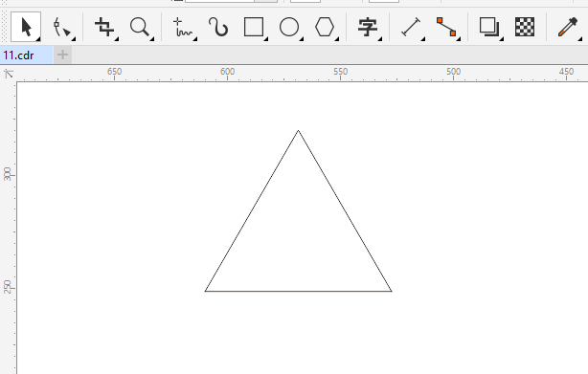Add a new document with plus tab
Viewport: 588px width, 374px height.
click(62, 55)
